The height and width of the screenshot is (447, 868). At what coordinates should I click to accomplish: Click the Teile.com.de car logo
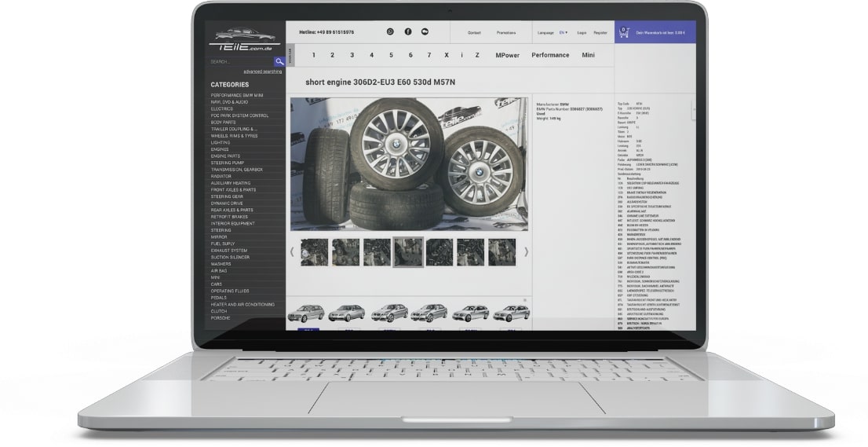[245, 39]
